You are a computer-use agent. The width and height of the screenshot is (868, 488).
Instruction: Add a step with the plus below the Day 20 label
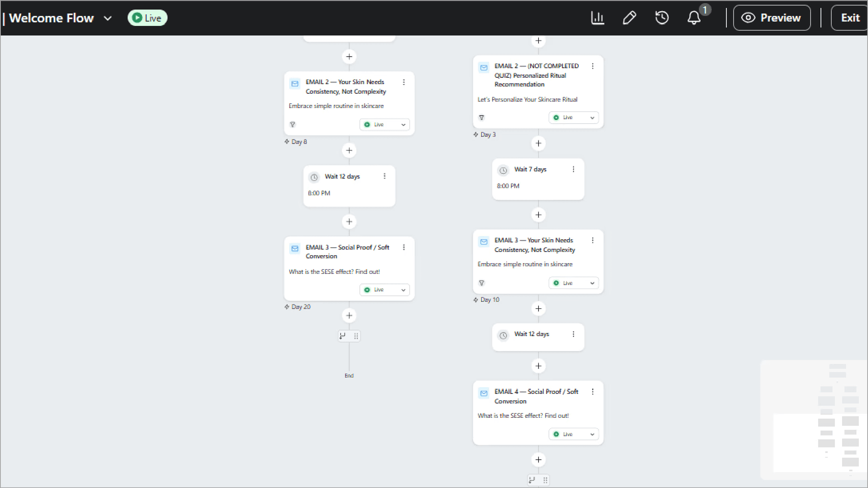click(349, 316)
